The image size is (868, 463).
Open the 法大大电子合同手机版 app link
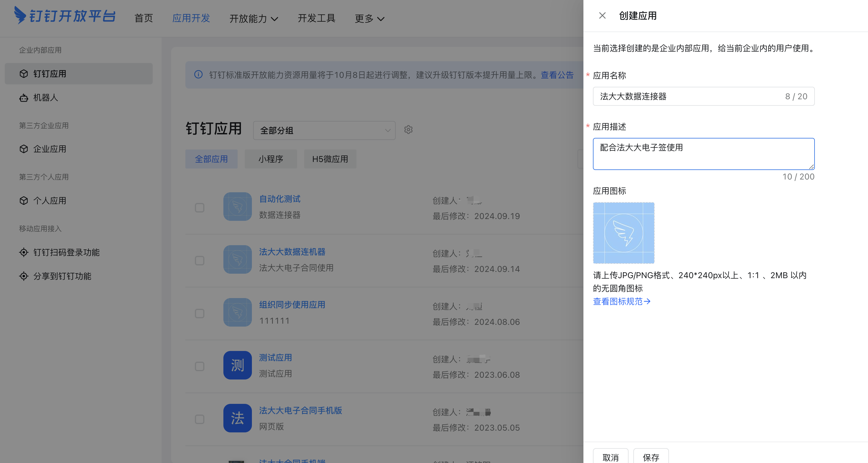[301, 410]
